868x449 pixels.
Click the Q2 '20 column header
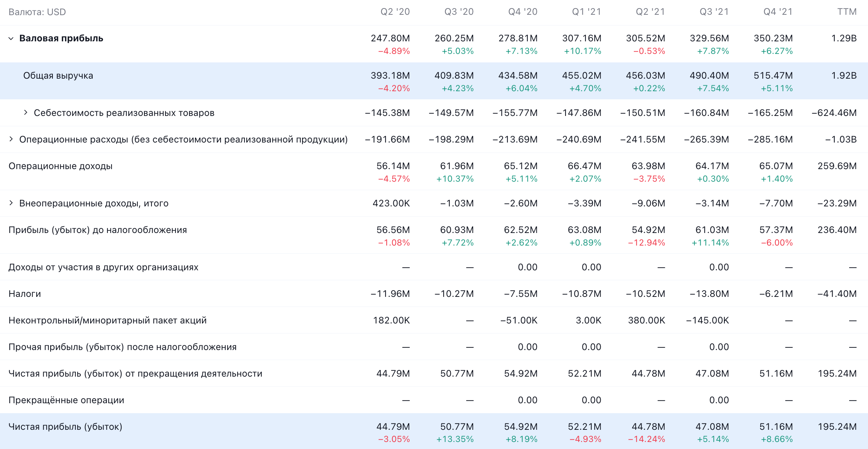click(x=395, y=12)
